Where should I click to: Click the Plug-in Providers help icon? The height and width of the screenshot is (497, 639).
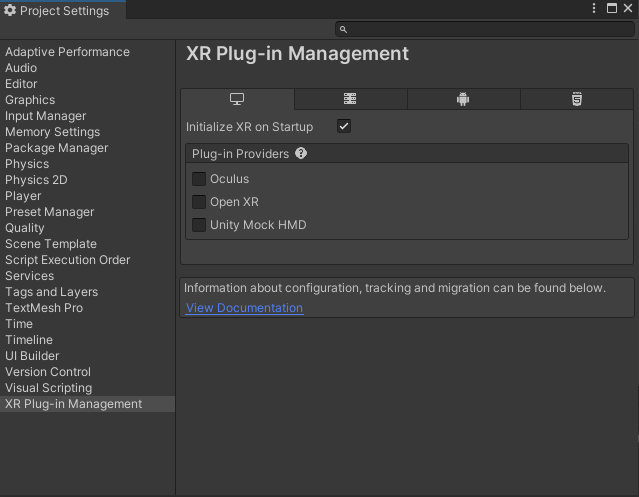coord(301,154)
